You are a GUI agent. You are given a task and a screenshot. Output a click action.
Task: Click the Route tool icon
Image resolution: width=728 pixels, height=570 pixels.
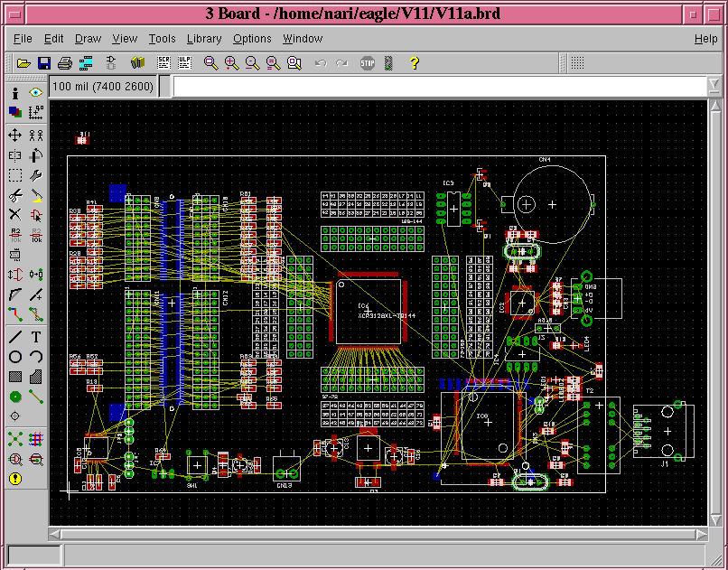[15, 314]
